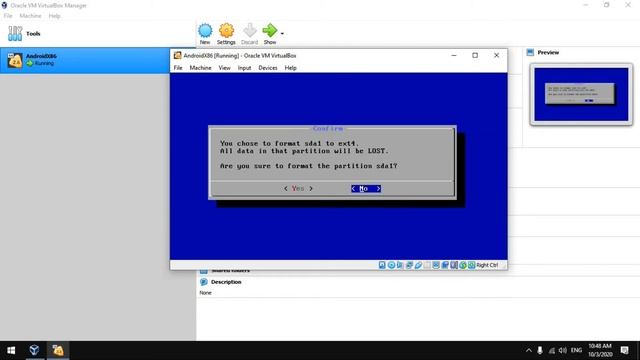Click the network status icon

409,265
